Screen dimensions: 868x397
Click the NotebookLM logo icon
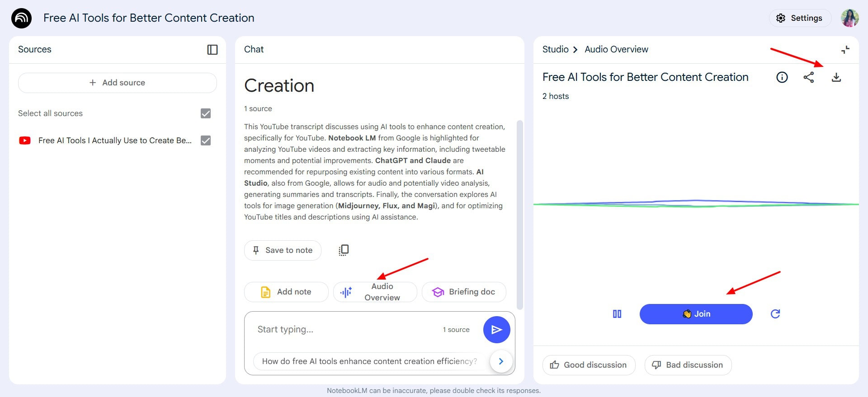[21, 18]
